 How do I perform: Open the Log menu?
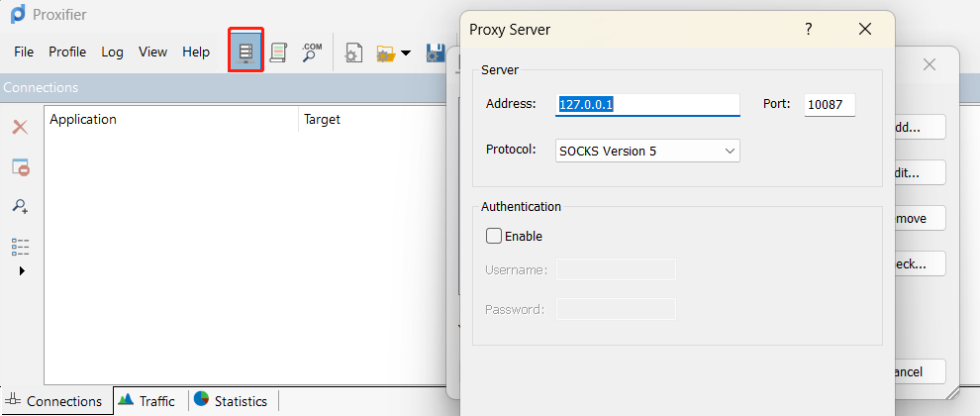tap(113, 52)
